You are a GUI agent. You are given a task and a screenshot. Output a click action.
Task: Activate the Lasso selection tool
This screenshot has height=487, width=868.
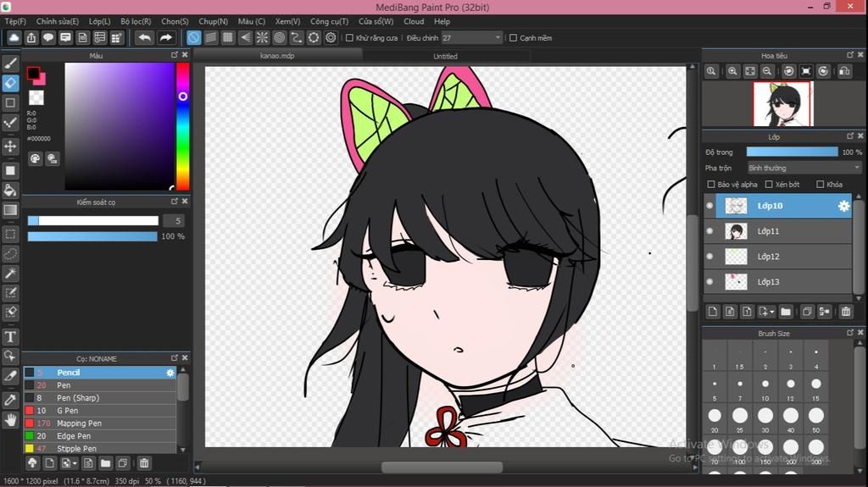10,253
